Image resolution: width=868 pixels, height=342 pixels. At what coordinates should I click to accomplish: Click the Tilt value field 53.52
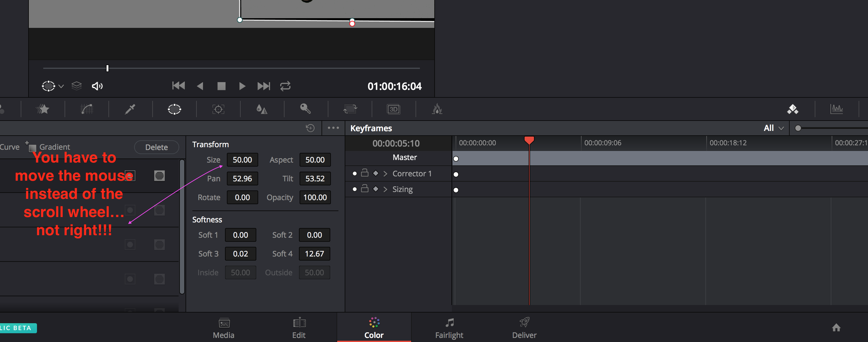click(315, 179)
